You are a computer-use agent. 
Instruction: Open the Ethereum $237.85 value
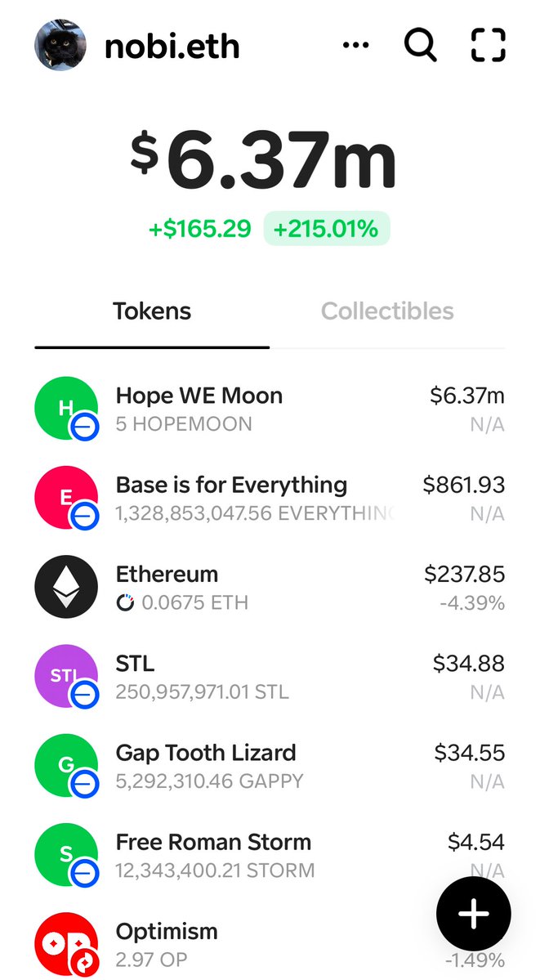point(464,575)
